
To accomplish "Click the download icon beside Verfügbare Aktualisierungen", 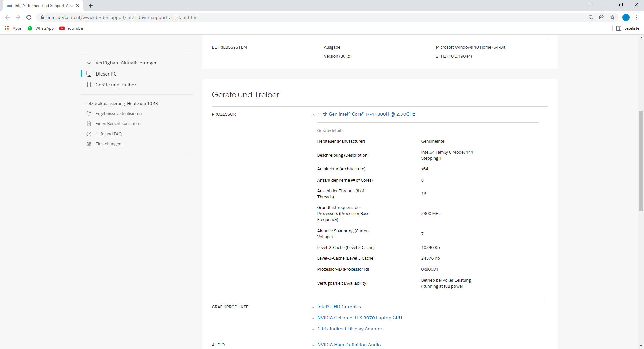I will 89,63.
